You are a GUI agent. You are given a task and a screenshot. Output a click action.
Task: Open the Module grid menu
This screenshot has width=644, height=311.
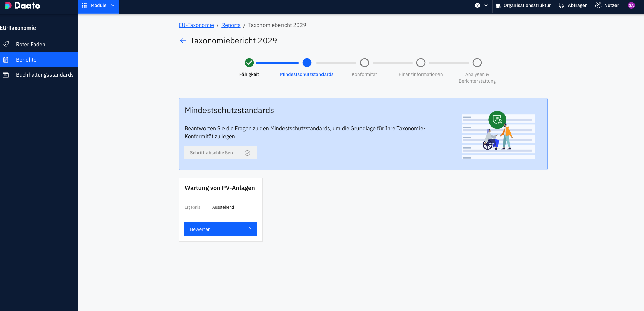98,6
